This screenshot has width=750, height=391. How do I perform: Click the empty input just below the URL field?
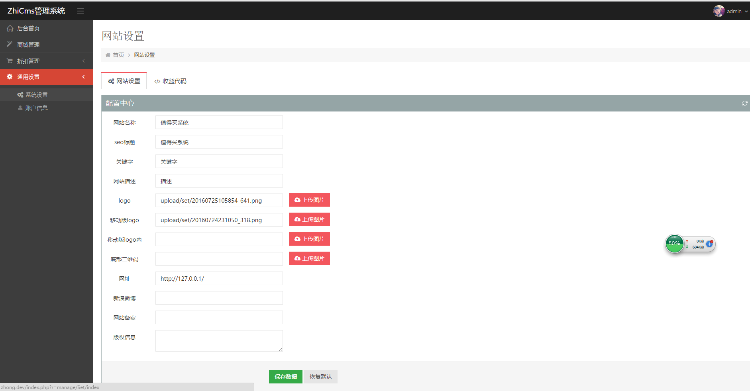pyautogui.click(x=219, y=298)
